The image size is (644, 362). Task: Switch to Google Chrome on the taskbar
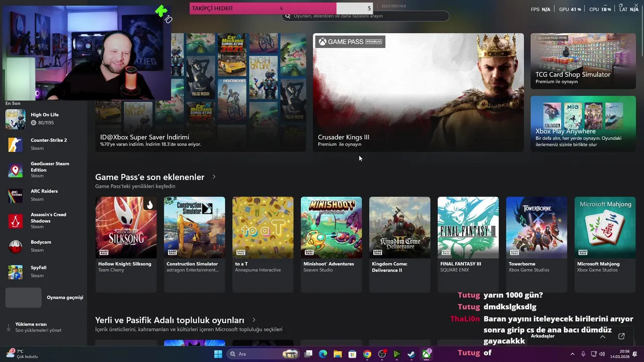point(367,354)
